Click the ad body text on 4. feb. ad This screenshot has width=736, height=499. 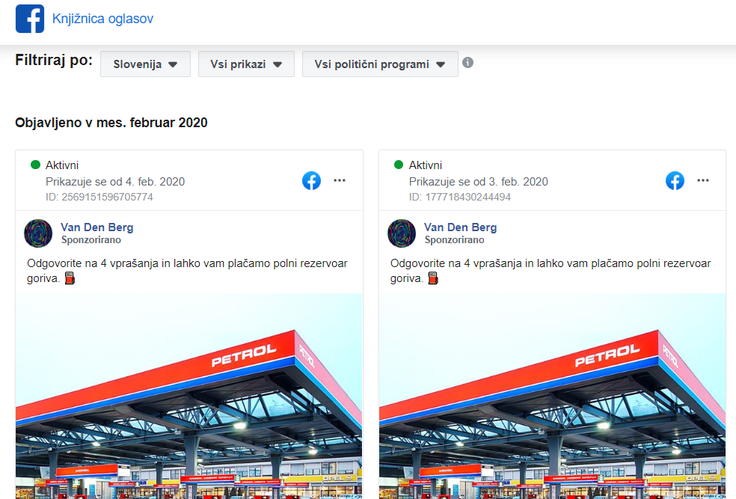tap(187, 271)
